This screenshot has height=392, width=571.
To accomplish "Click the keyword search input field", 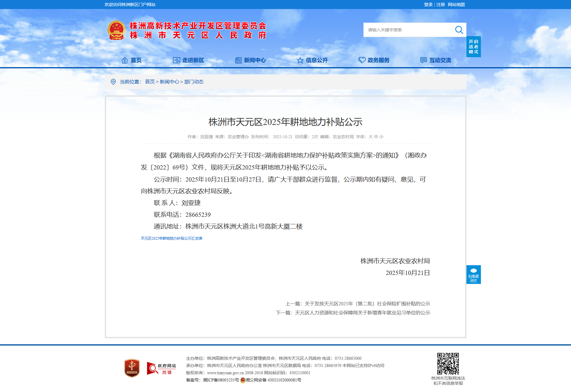I will 408,30.
